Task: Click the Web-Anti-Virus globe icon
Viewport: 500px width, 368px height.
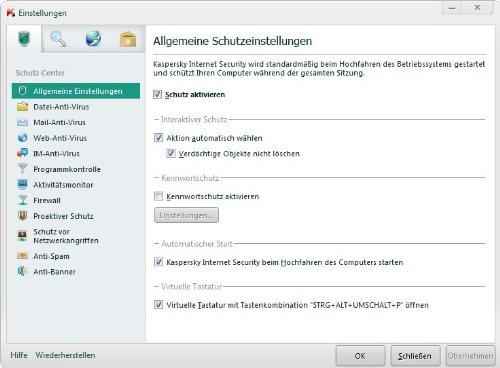Action: click(x=22, y=138)
